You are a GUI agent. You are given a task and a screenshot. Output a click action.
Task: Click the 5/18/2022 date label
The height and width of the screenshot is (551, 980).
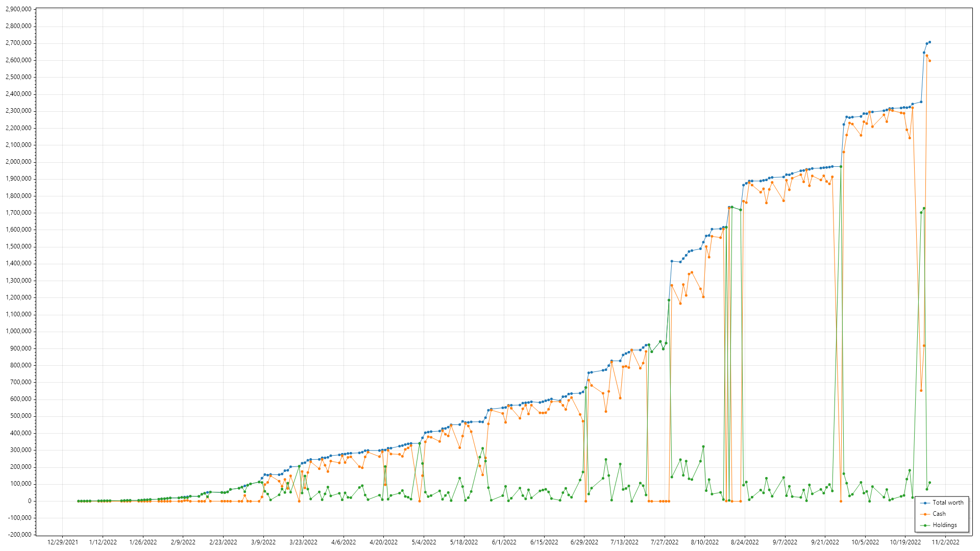click(464, 542)
